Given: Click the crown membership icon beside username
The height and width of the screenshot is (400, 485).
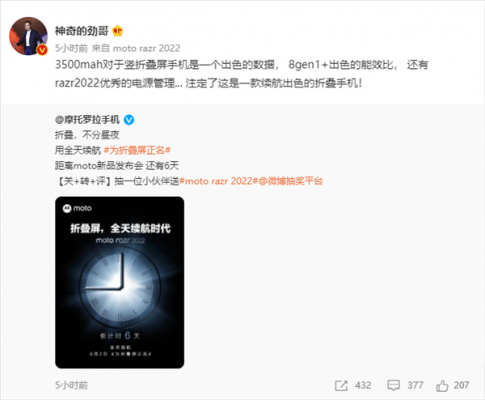Looking at the screenshot, I should pos(118,31).
